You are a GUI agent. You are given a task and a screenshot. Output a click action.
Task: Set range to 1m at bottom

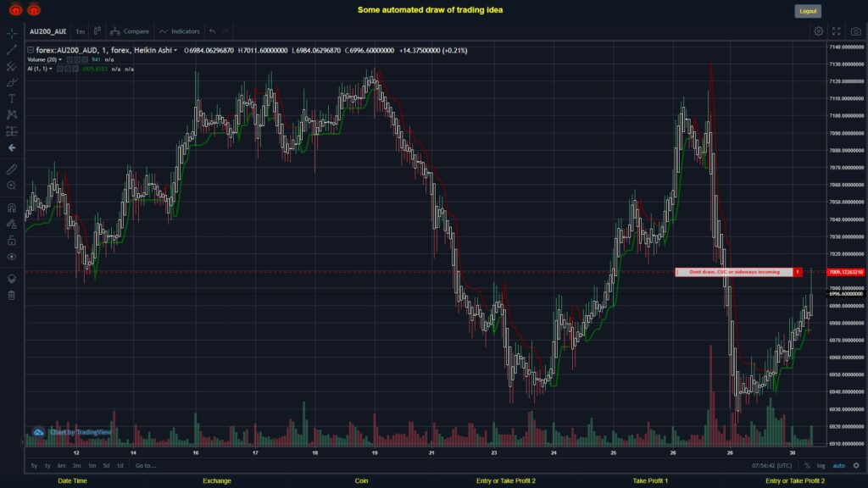click(x=92, y=466)
